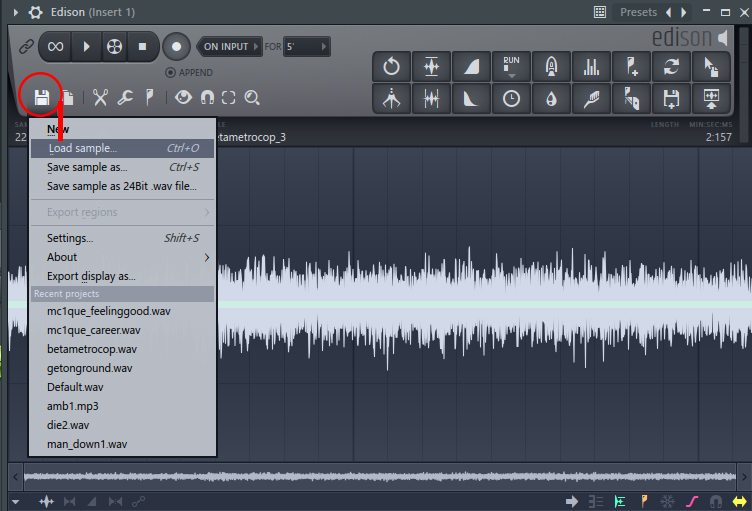Choose Save sample as... menu entry

[x=122, y=167]
